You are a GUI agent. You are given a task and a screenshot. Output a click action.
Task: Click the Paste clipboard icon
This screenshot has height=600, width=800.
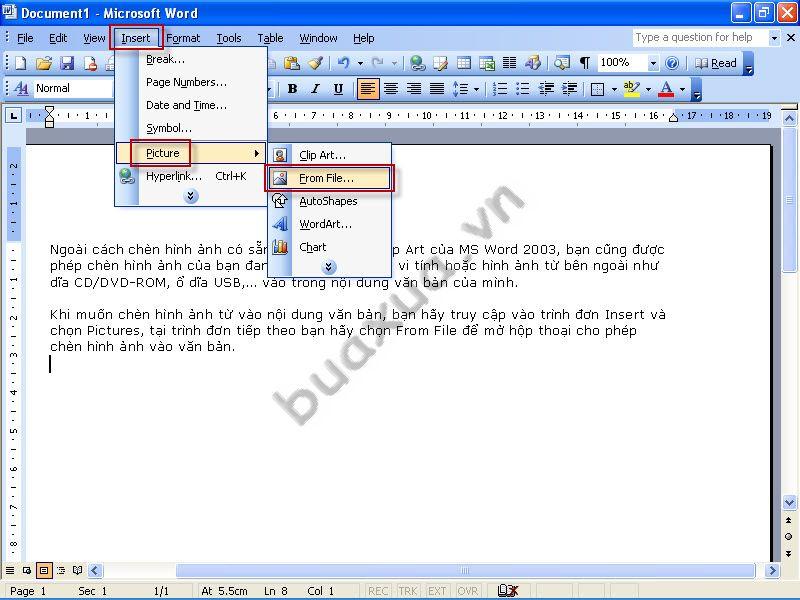coord(291,63)
